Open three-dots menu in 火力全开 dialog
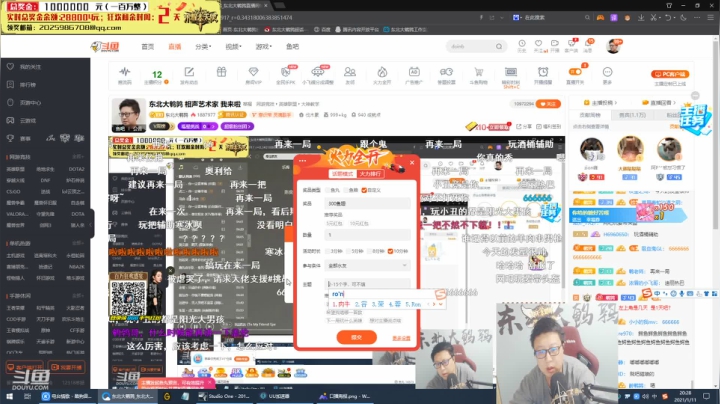 302,161
